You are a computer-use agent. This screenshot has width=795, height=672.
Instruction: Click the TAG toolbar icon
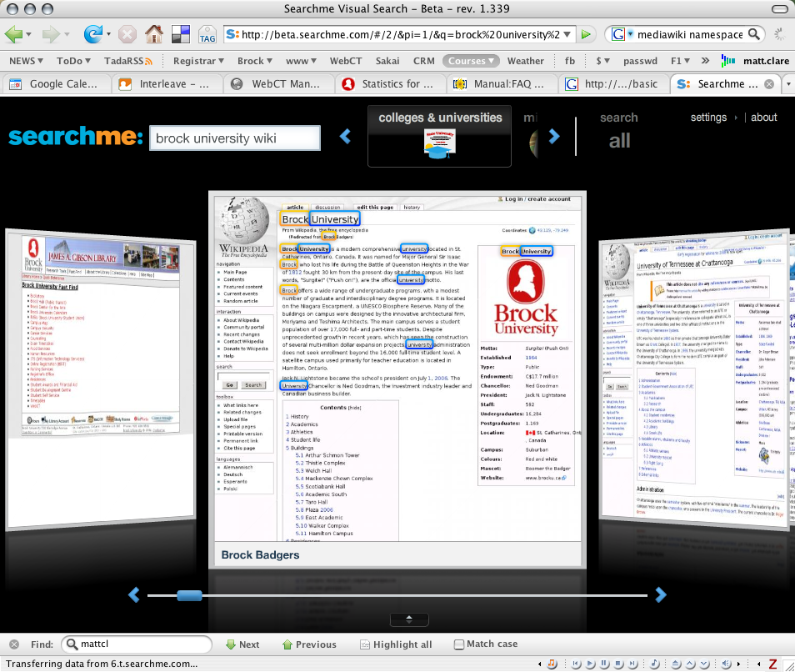[x=207, y=35]
